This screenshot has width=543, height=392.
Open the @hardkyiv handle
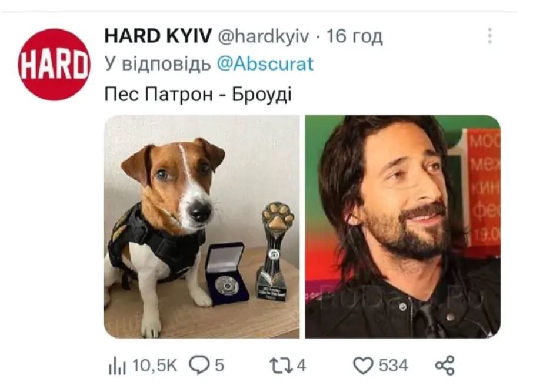coord(263,36)
